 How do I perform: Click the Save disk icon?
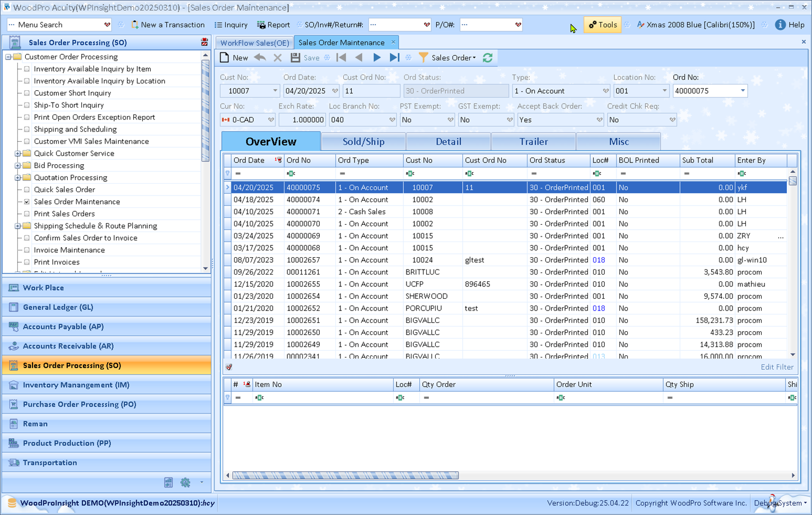pos(295,58)
